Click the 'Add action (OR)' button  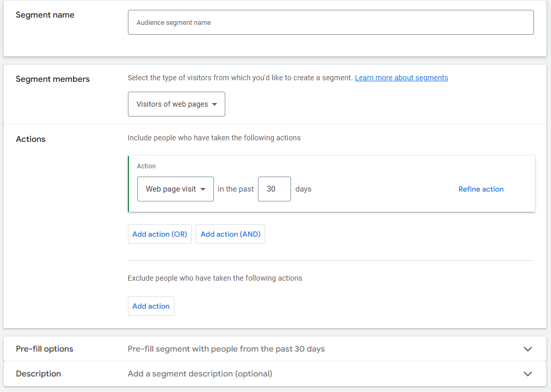160,234
